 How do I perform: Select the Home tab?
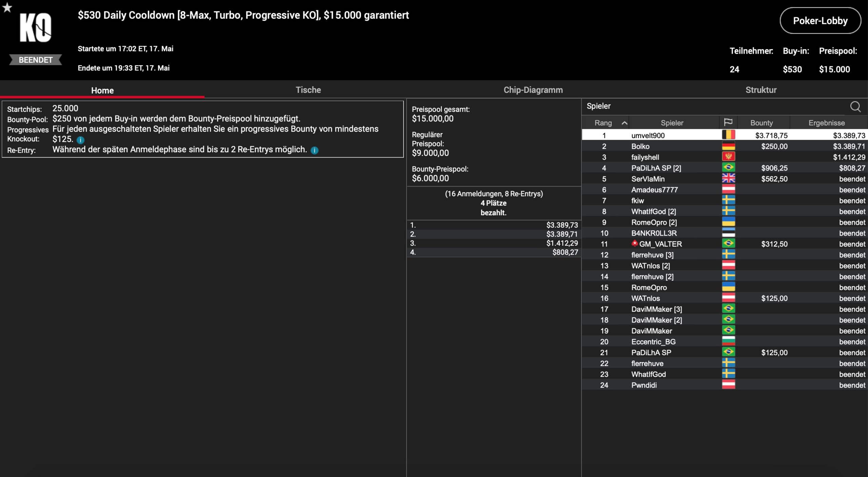(x=102, y=90)
